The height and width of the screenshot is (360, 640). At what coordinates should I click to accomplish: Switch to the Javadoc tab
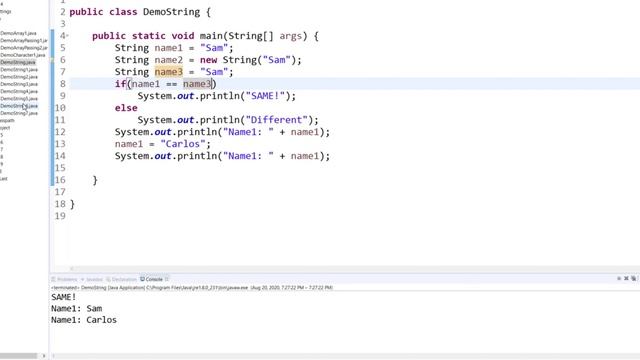coord(91,279)
